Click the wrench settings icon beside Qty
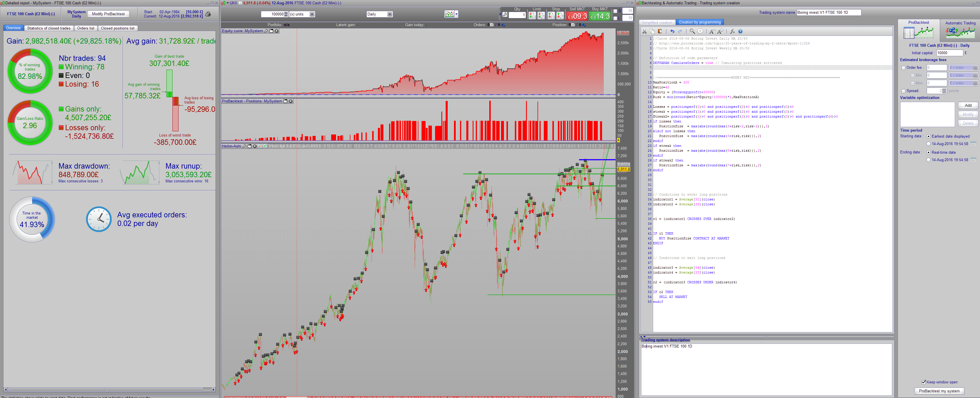Screen dimensions: 980x398 [x=505, y=15]
